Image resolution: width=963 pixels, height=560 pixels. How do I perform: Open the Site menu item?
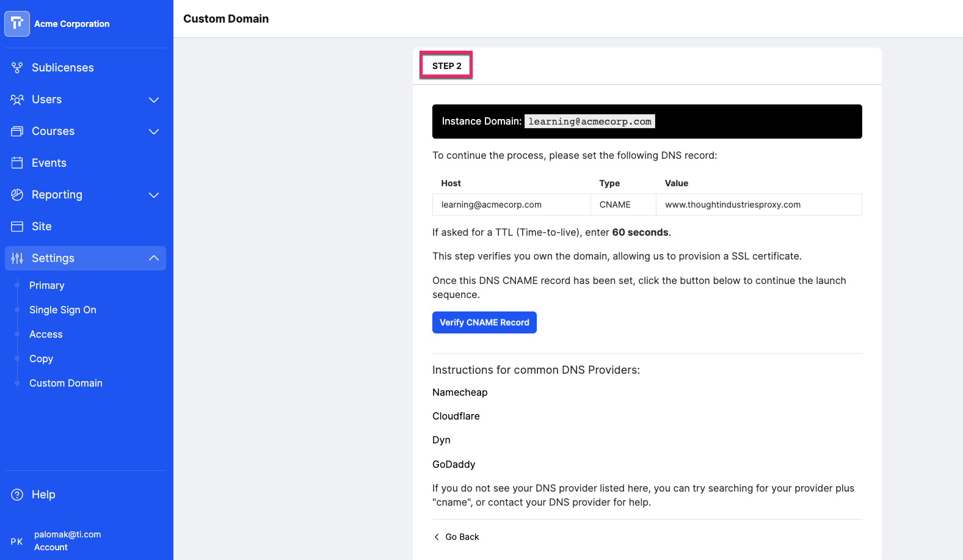[85, 227]
